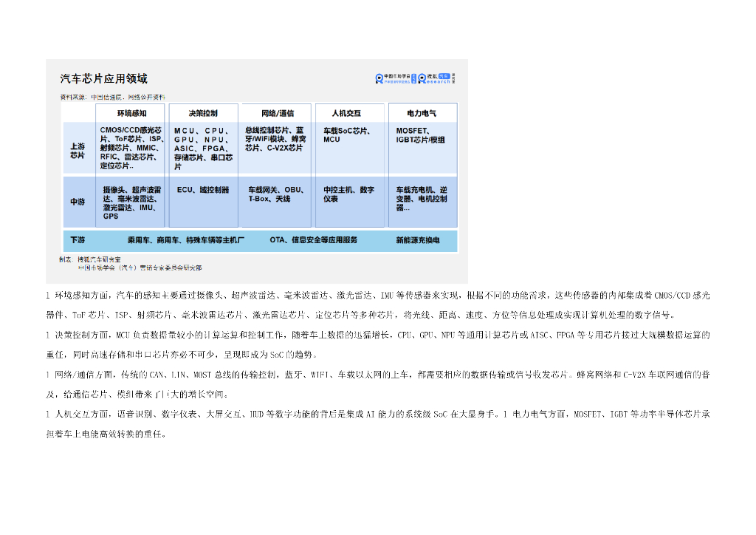Viewport: 756px width, 535px height.
Task: Click the 中国市场学会（汽车）营销专家委员会研究部 credit line
Action: coord(140,267)
